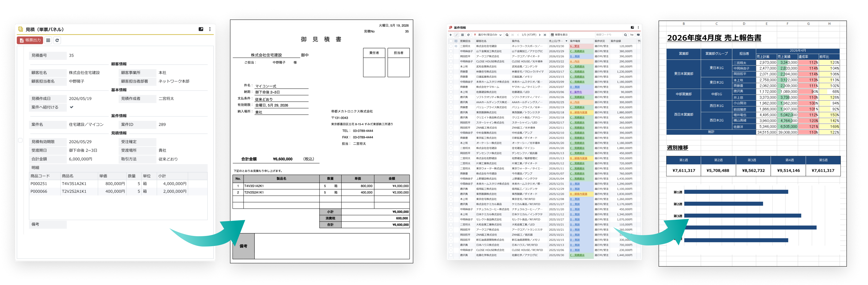Expand the 見積 panel to a new window

tap(201, 29)
